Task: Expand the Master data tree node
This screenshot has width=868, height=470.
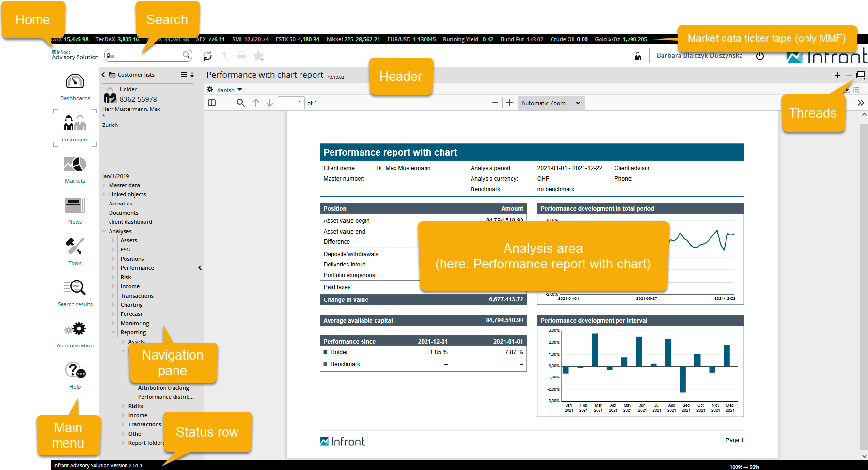Action: tap(104, 185)
